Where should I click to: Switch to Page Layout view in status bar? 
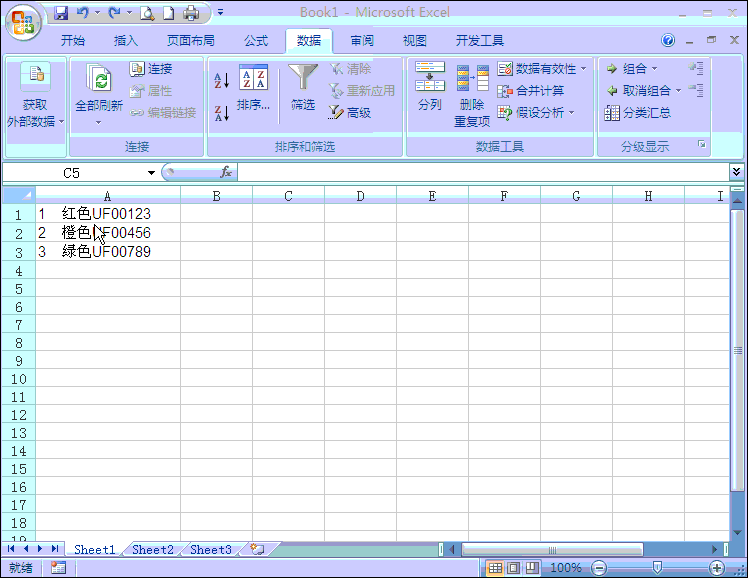513,568
